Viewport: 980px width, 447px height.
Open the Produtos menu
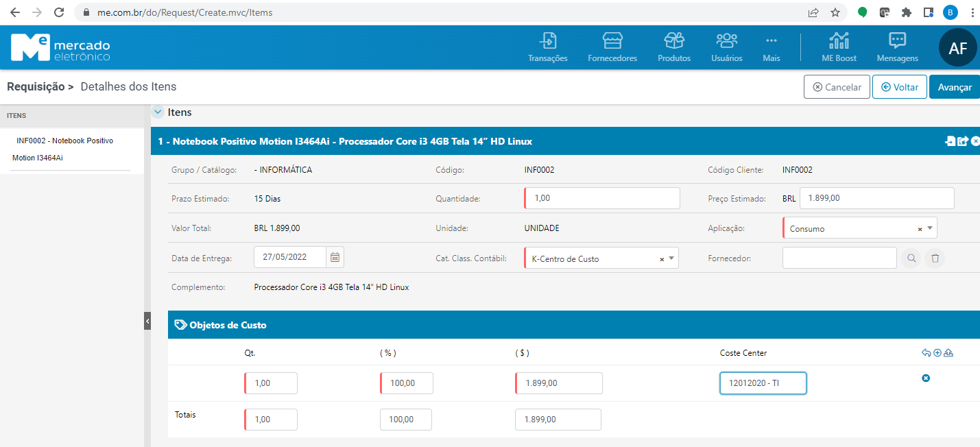[674, 47]
